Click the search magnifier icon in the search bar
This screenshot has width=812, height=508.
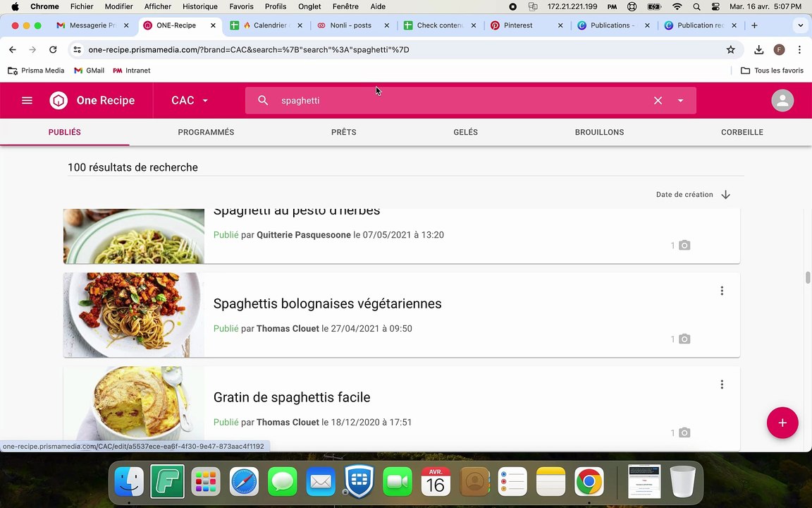click(263, 101)
